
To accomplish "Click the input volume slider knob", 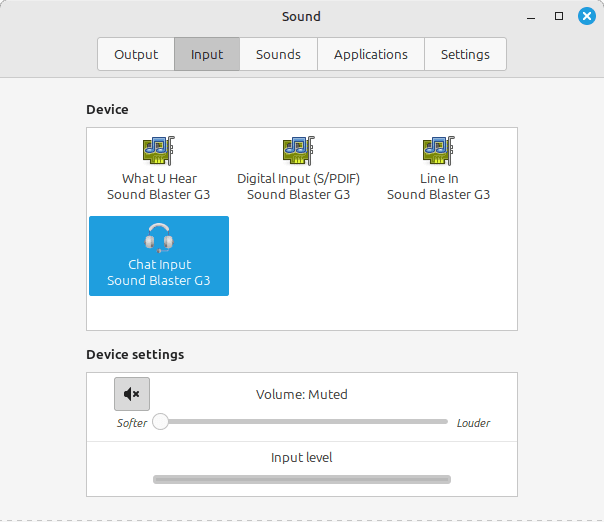I will [x=160, y=422].
